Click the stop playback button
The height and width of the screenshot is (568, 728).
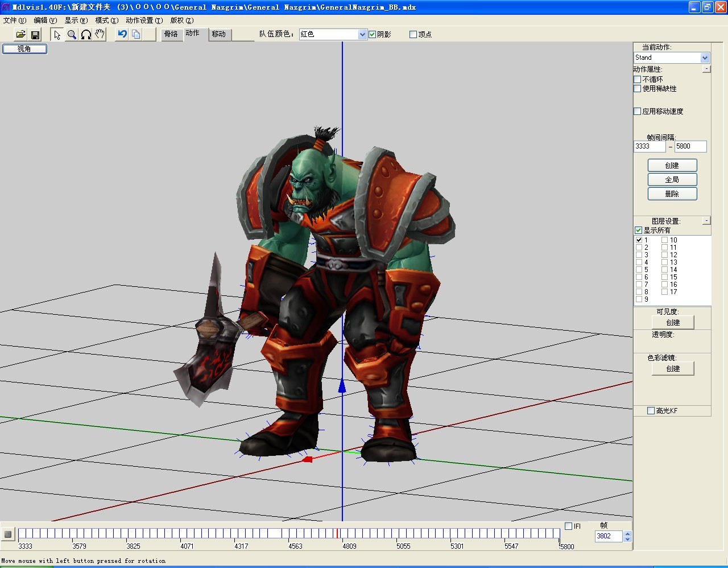pyautogui.click(x=8, y=534)
